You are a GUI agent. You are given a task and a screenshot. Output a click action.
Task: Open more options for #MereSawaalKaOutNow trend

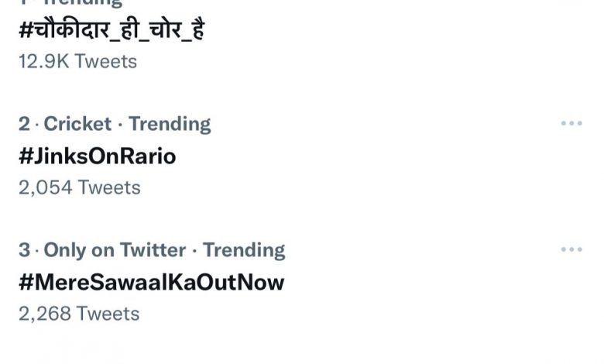[571, 249]
